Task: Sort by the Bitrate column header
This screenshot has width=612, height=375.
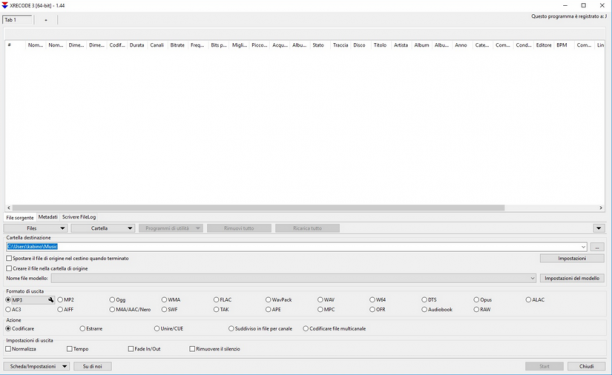Action: click(177, 45)
